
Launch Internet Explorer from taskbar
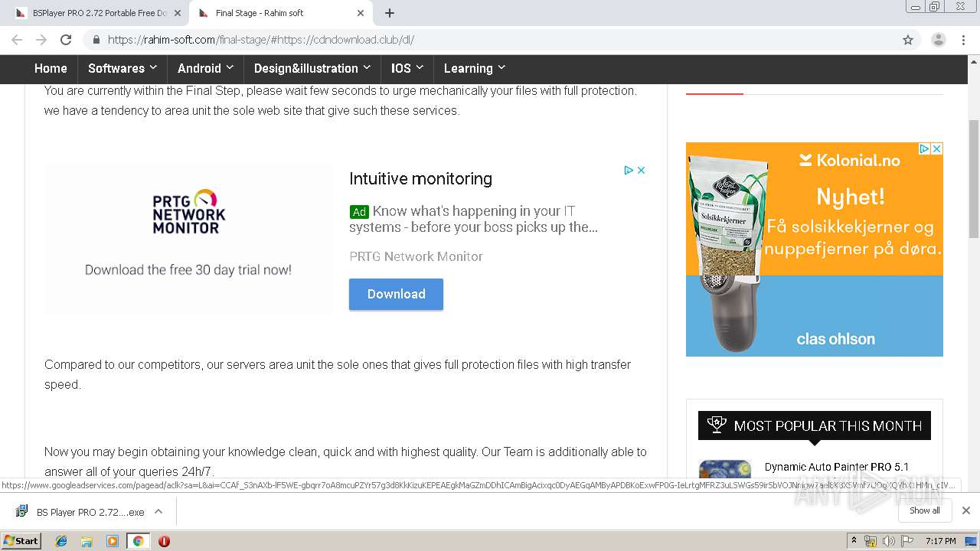pos(61,540)
